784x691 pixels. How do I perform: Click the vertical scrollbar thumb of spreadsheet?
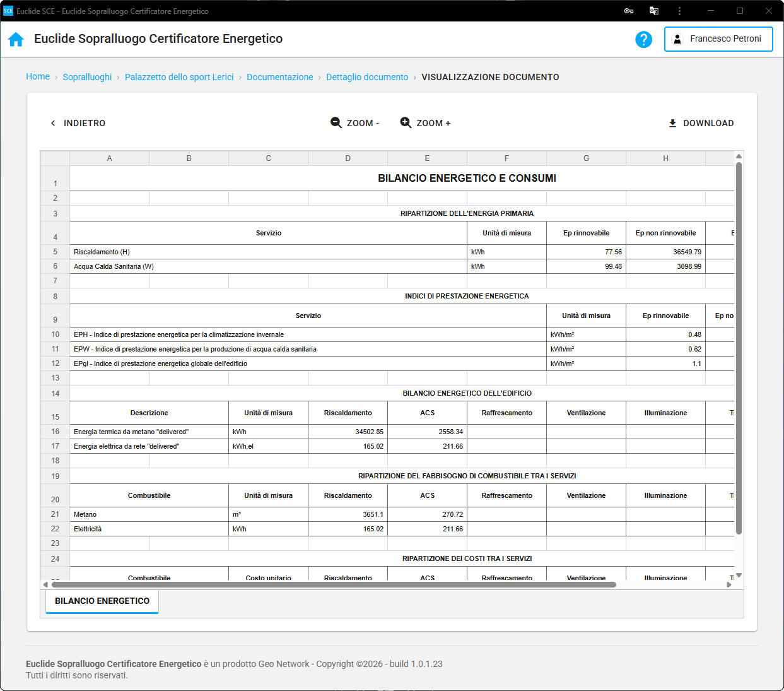coord(739,348)
